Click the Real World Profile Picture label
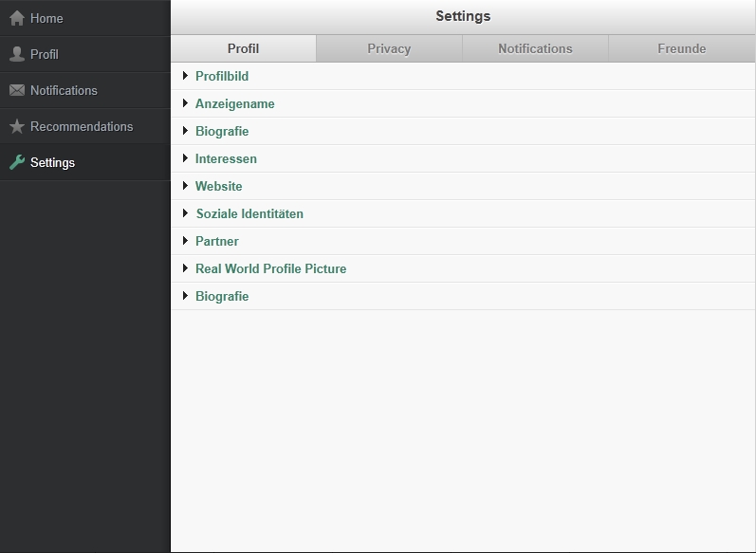Viewport: 756px width, 553px height. click(270, 268)
